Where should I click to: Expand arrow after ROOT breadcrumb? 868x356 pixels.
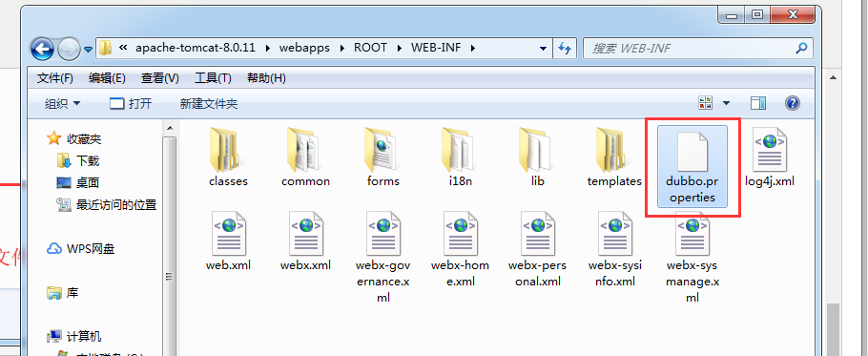(399, 48)
